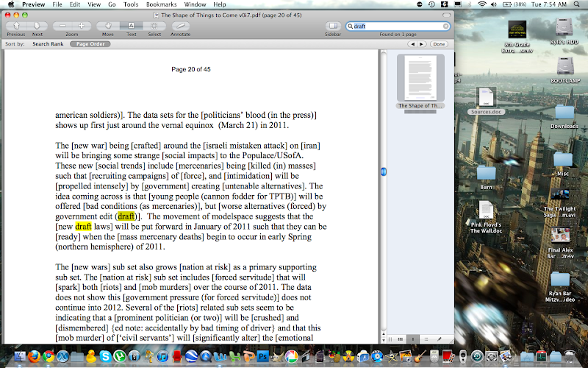Launch Google Chrome from the Dock

point(49,356)
